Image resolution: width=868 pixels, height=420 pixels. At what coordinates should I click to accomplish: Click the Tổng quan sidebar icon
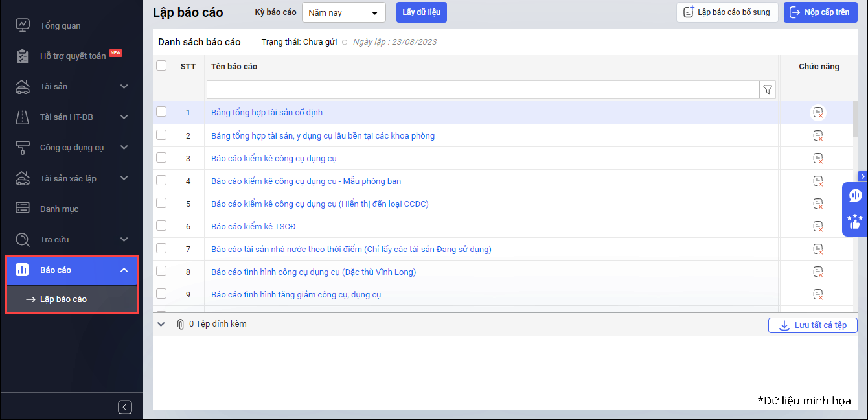click(23, 26)
